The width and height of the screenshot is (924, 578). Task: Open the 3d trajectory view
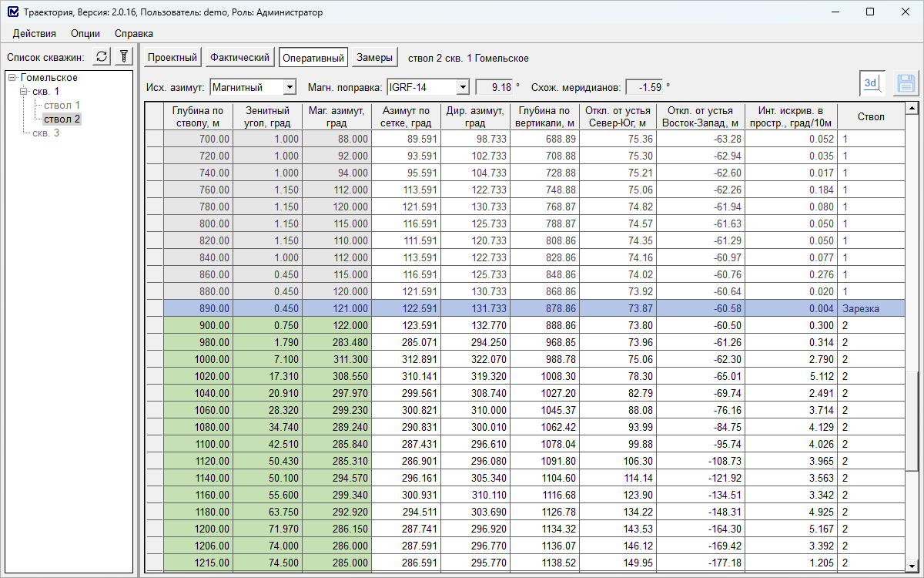pos(872,83)
